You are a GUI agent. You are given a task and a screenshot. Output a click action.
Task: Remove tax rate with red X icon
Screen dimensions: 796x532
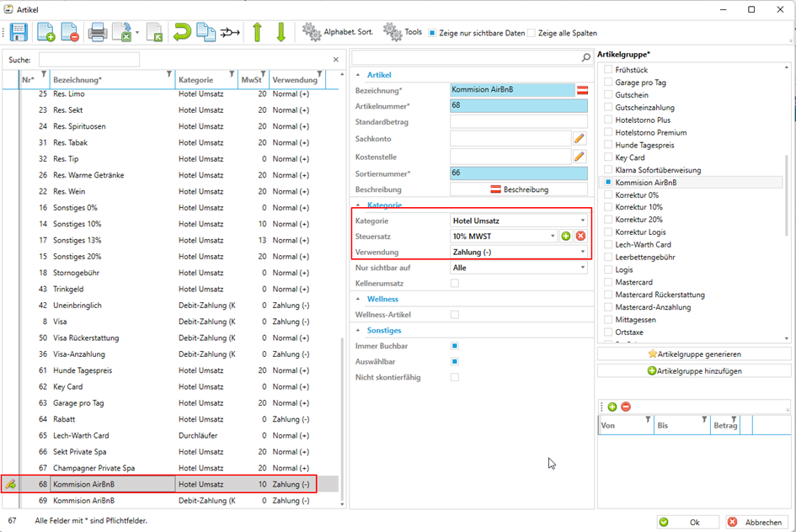coord(580,237)
